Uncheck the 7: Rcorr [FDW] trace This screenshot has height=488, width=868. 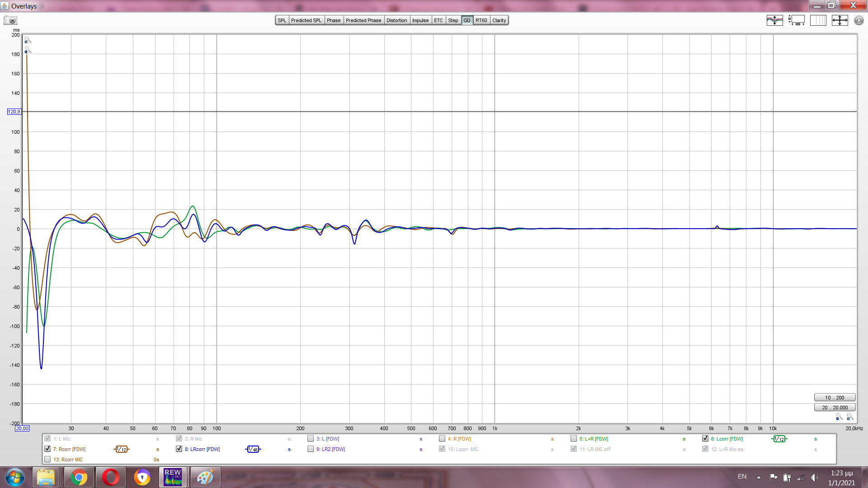pos(47,449)
